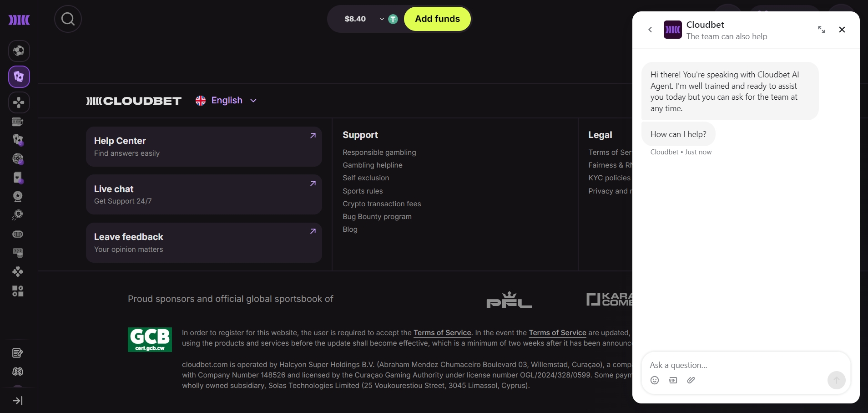Image resolution: width=868 pixels, height=413 pixels.
Task: Open the two cards icon with a purple badge
Action: (x=18, y=140)
